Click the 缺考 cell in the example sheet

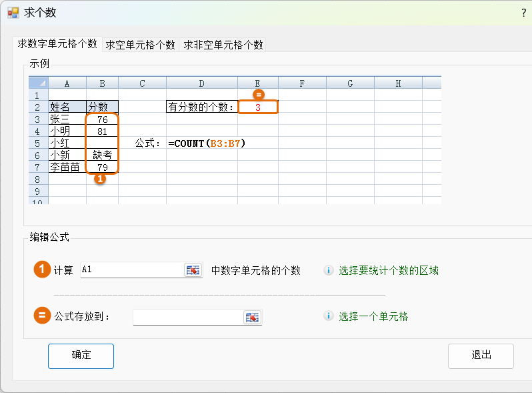[x=102, y=155]
